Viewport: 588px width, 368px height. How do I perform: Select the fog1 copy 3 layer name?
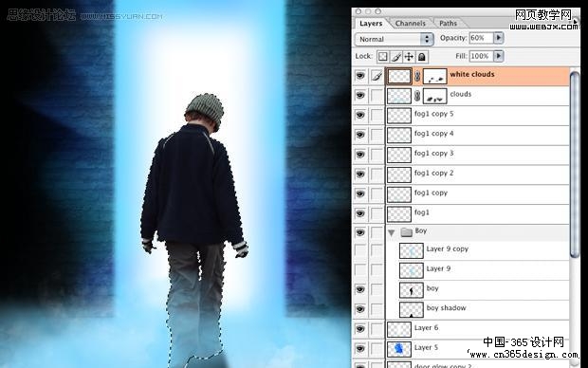tap(433, 154)
